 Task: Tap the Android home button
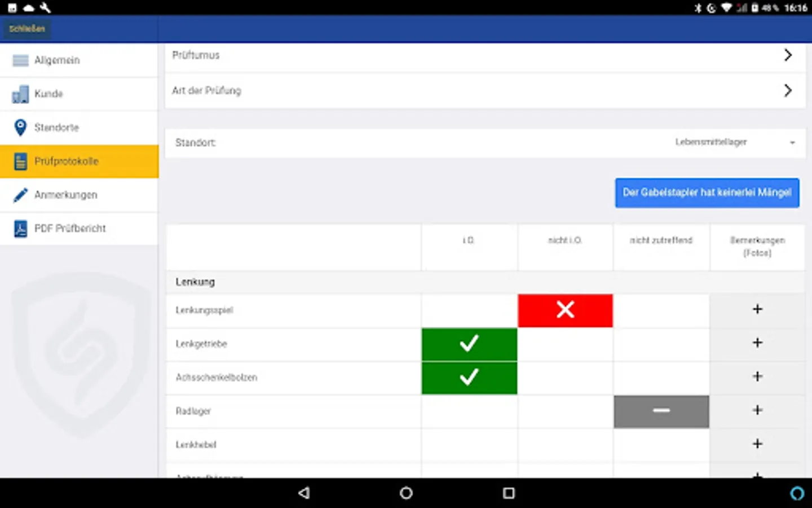click(405, 493)
